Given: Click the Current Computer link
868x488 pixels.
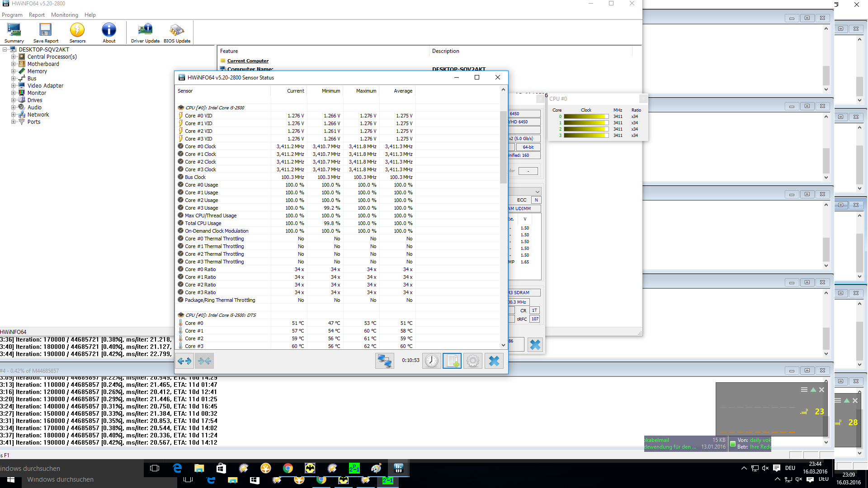Looking at the screenshot, I should pos(248,61).
